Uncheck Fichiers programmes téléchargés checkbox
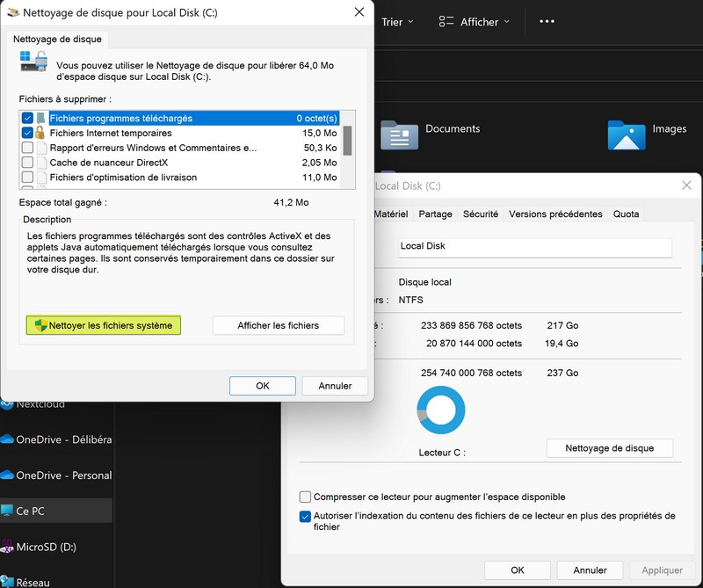Image resolution: width=703 pixels, height=588 pixels. pyautogui.click(x=28, y=119)
